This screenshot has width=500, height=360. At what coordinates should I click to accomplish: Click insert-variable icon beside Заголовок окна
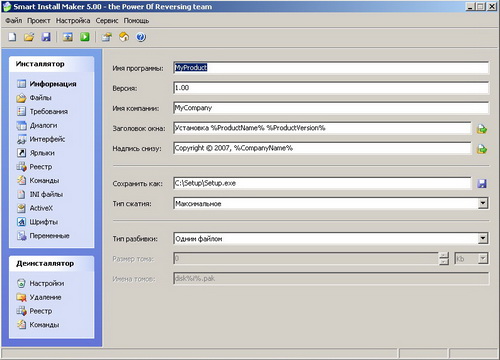pyautogui.click(x=482, y=129)
